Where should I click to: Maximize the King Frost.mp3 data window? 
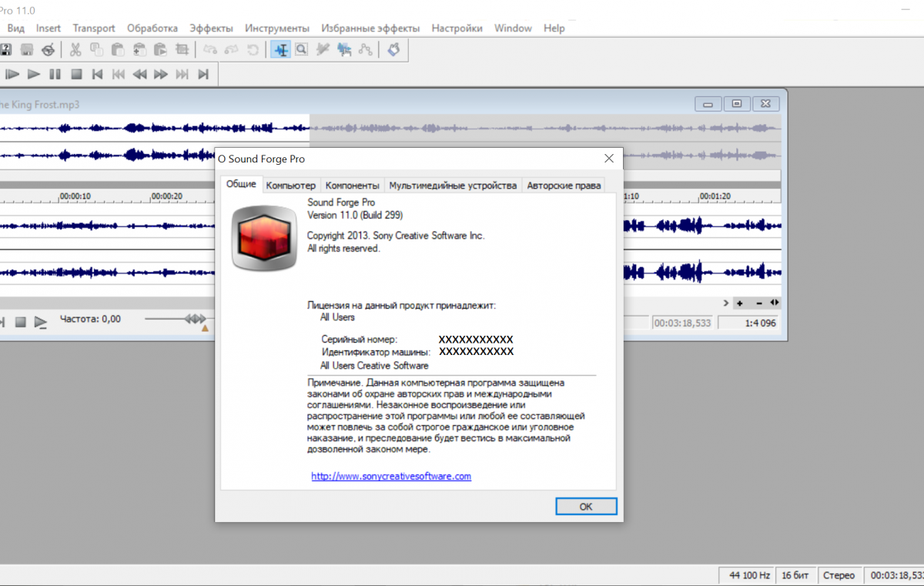point(737,104)
